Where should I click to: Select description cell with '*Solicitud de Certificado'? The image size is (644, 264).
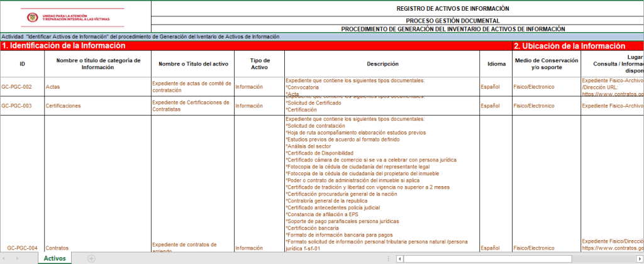pyautogui.click(x=382, y=106)
